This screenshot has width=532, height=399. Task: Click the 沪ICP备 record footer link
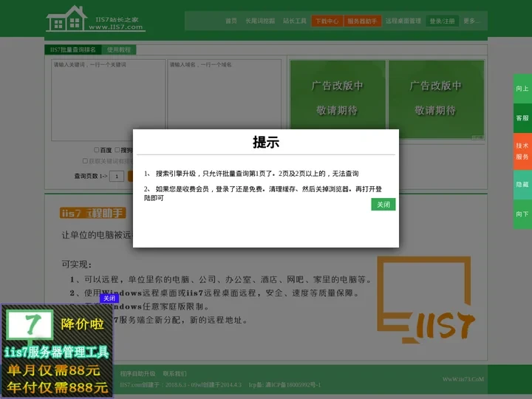[x=293, y=385]
